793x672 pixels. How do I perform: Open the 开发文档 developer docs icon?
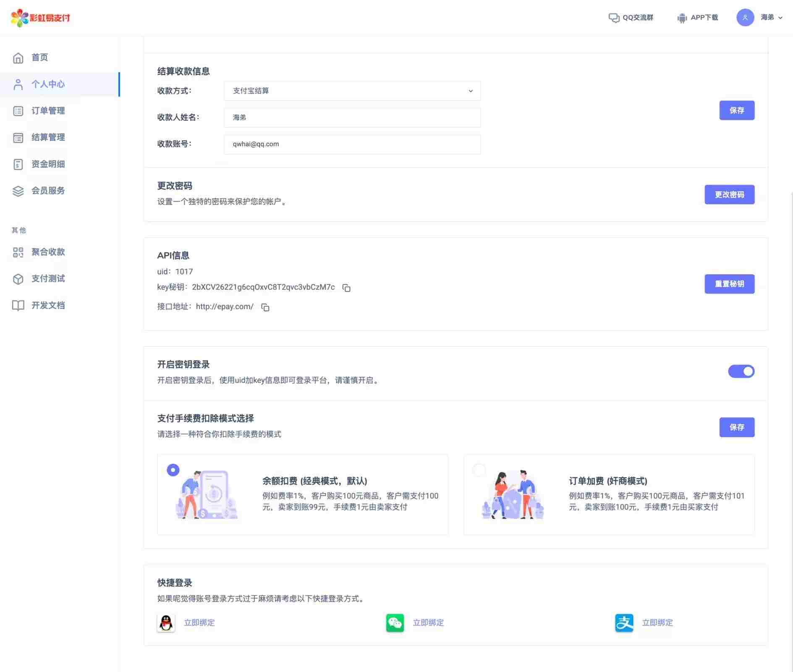click(x=18, y=305)
